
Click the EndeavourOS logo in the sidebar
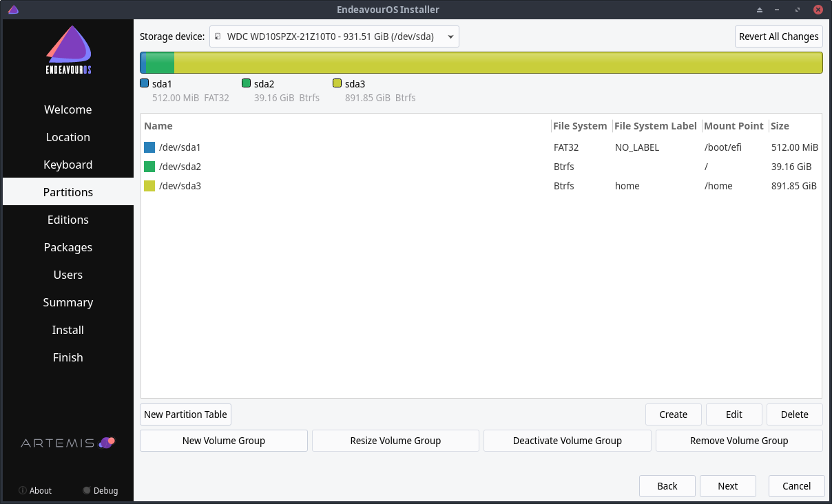coord(67,50)
